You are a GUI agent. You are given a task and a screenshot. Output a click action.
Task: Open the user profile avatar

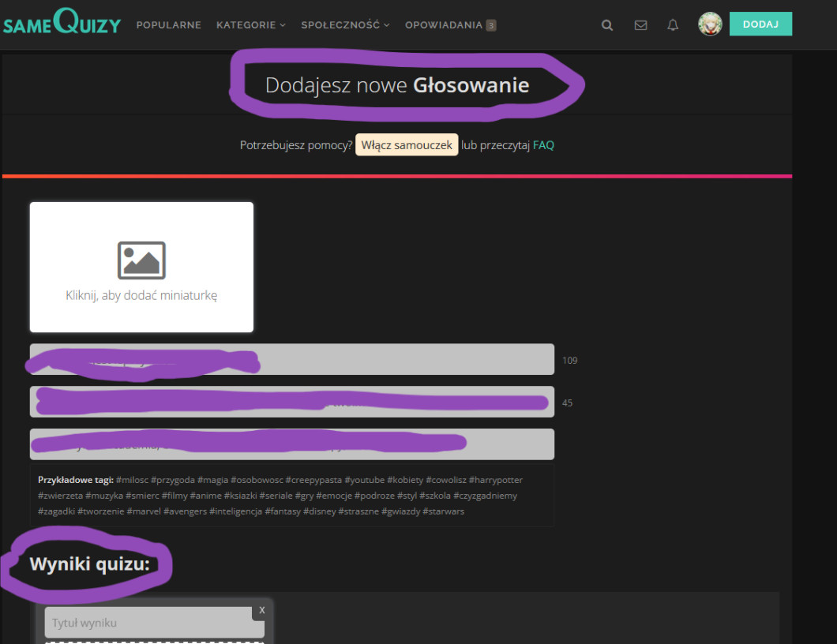[x=710, y=24]
